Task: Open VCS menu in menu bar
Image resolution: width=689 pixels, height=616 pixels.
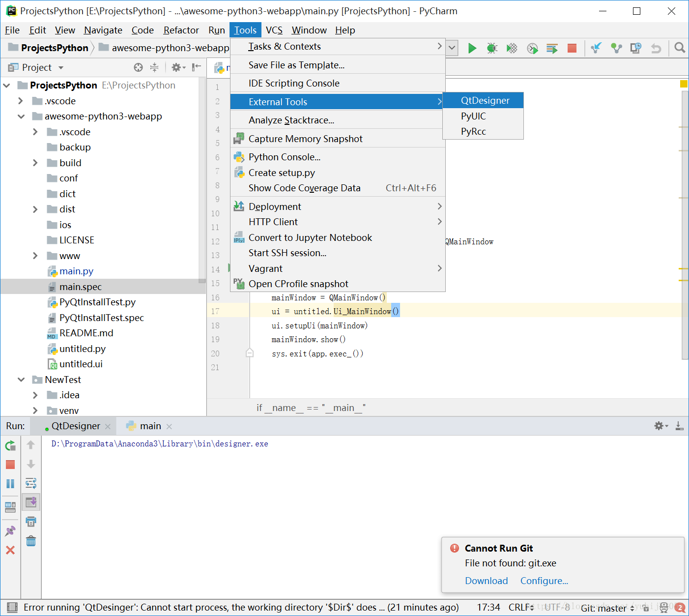Action: coord(274,30)
